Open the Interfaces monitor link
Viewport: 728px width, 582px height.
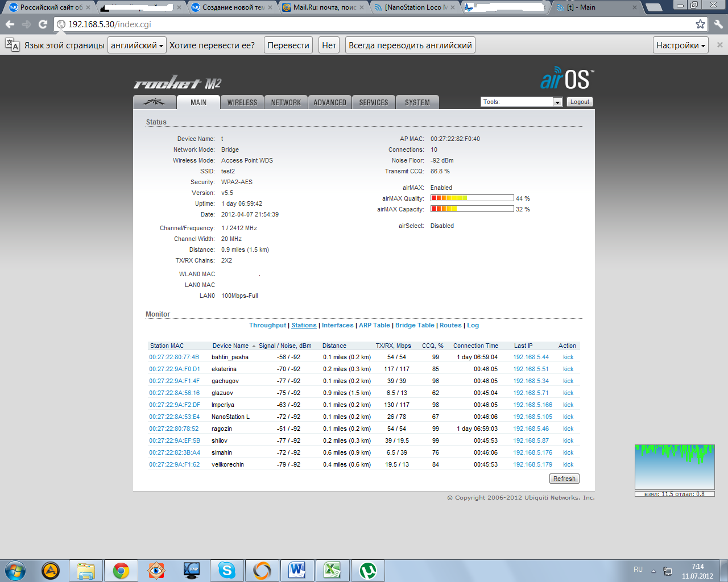pos(337,325)
